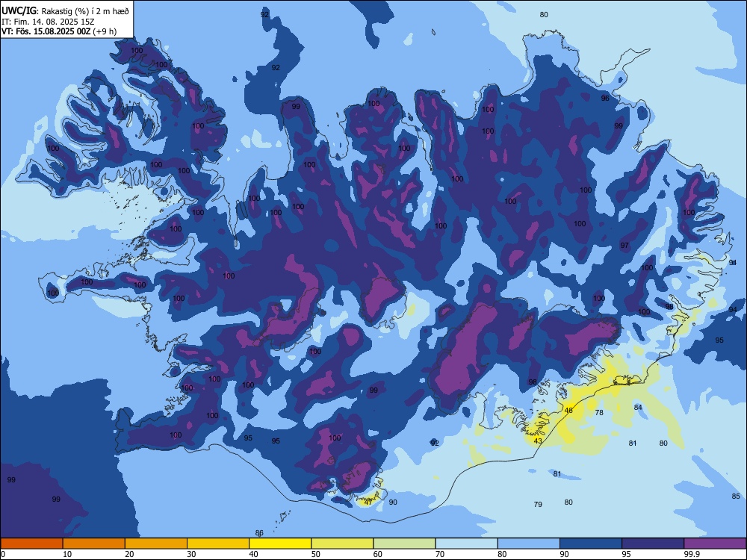The width and height of the screenshot is (747, 560).
Task: Select the legend tick label 70
Action: [x=440, y=554]
